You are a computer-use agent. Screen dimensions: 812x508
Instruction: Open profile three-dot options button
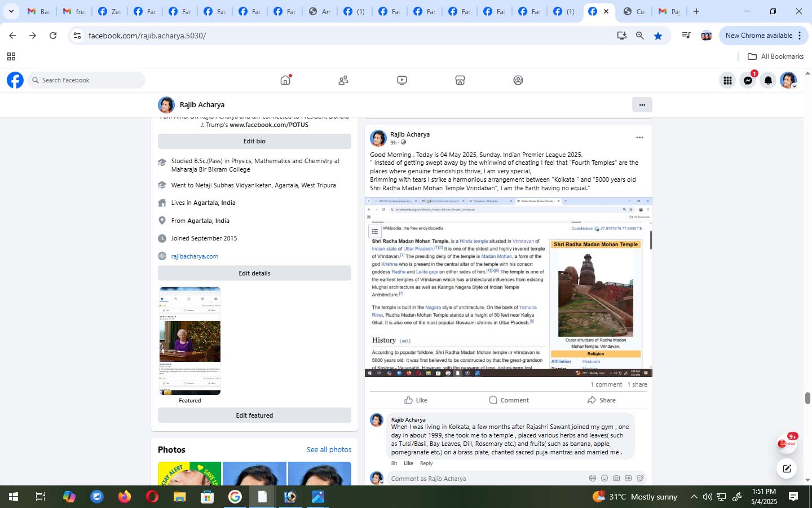tap(642, 104)
